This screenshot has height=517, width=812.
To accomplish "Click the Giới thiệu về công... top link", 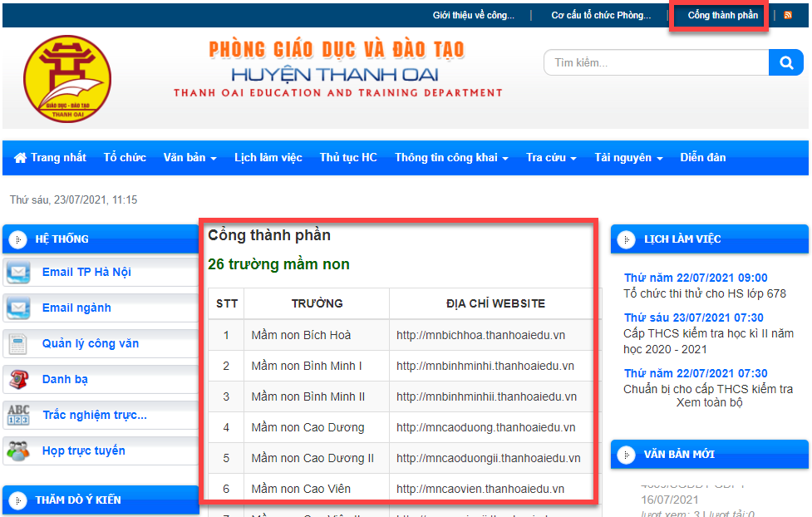I will click(x=474, y=16).
